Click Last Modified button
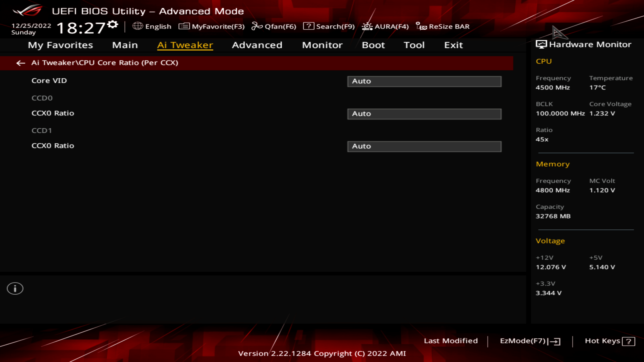644x362 pixels. click(x=451, y=341)
